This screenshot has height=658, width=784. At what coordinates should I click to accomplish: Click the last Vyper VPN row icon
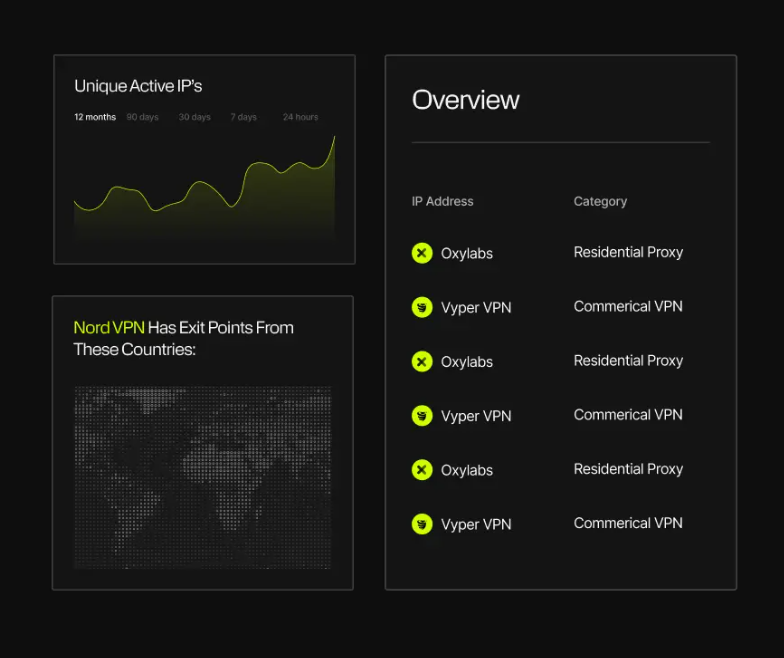tap(422, 524)
